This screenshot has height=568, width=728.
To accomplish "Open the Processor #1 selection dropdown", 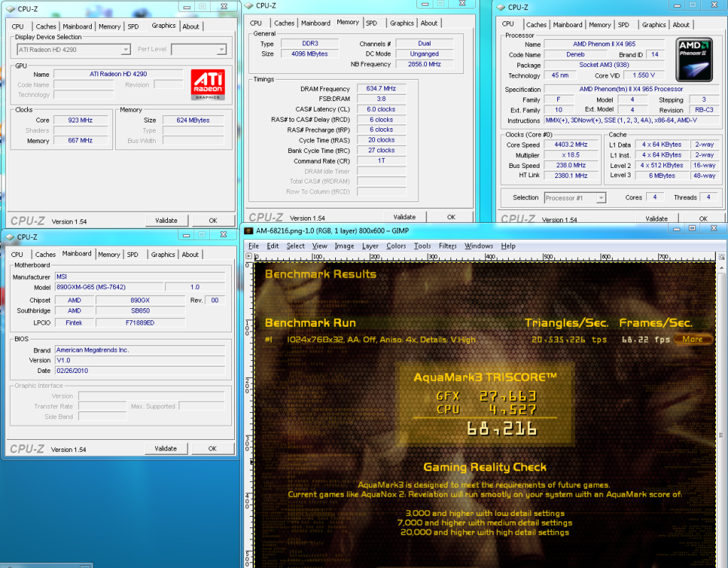I will (x=601, y=198).
